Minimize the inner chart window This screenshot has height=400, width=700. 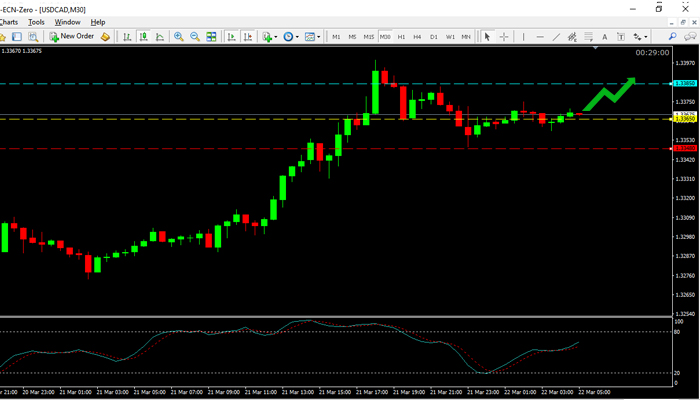(672, 22)
